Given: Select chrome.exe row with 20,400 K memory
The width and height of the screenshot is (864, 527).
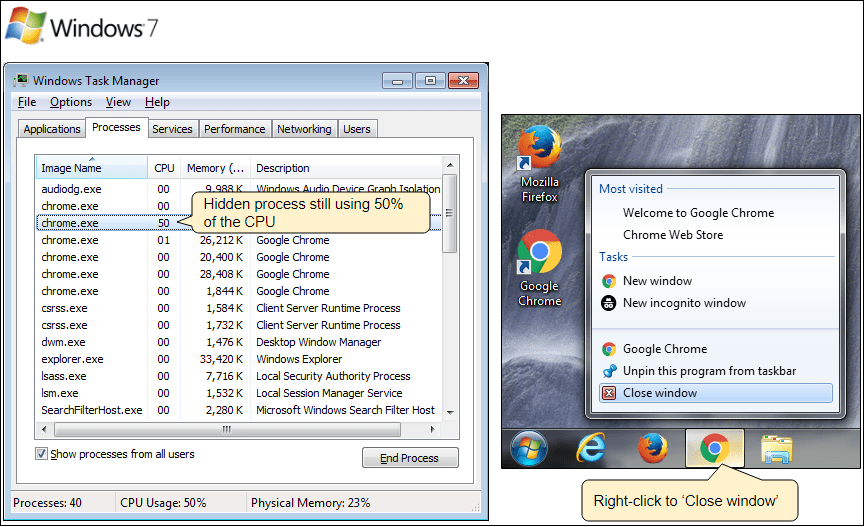Looking at the screenshot, I should (x=239, y=257).
